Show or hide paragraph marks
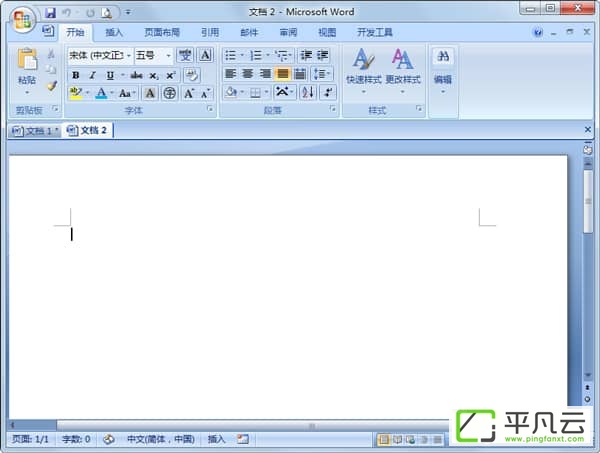This screenshot has width=600, height=453. tap(328, 92)
